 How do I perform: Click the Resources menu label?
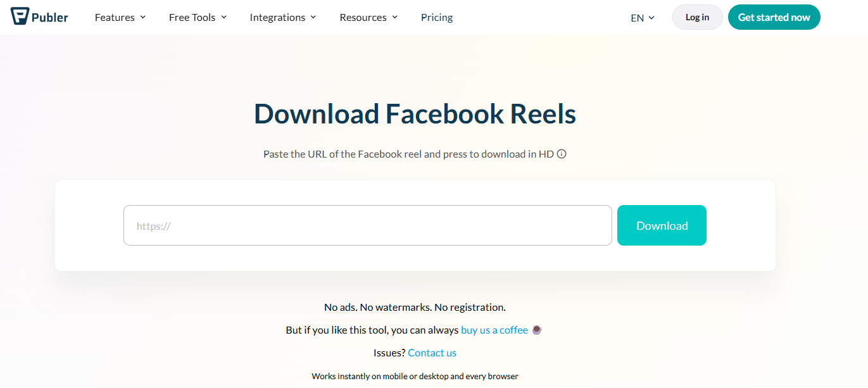363,18
